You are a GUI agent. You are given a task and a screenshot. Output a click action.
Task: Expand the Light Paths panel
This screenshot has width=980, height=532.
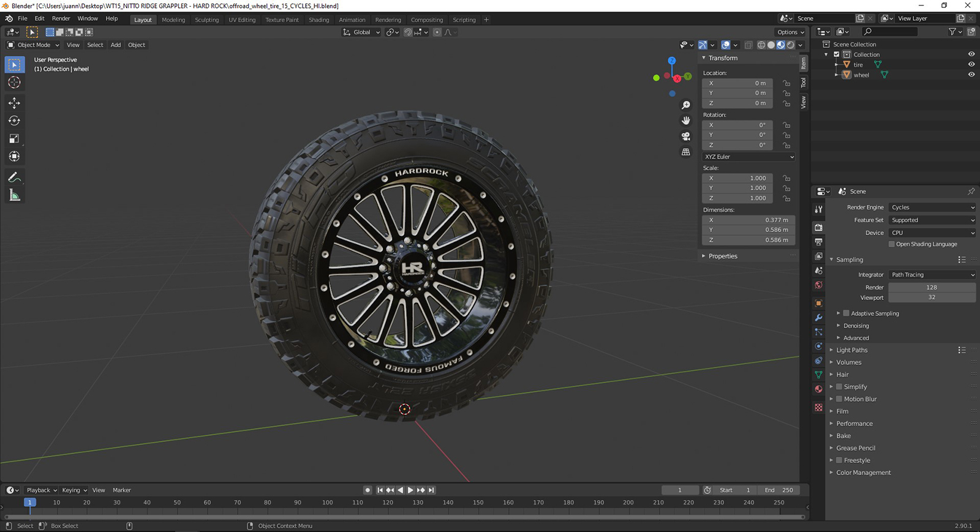[851, 350]
